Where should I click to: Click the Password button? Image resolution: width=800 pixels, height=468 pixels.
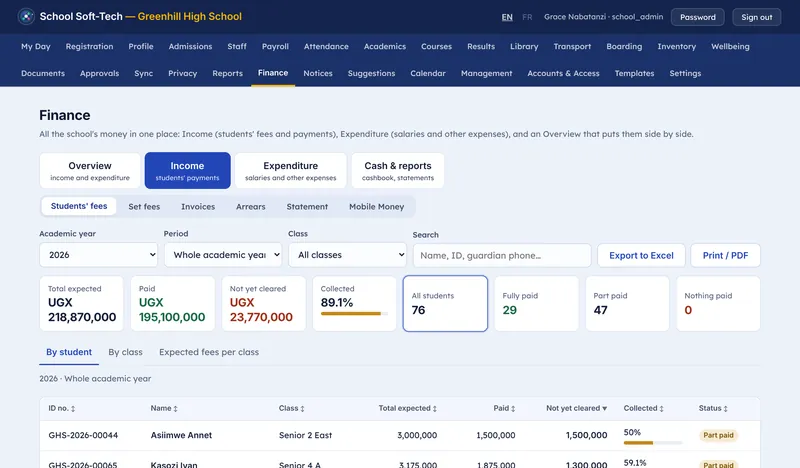697,17
